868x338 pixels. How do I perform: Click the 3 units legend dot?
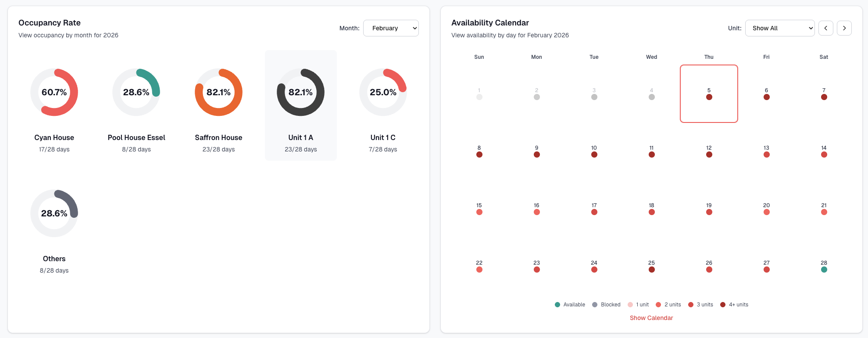tap(691, 305)
